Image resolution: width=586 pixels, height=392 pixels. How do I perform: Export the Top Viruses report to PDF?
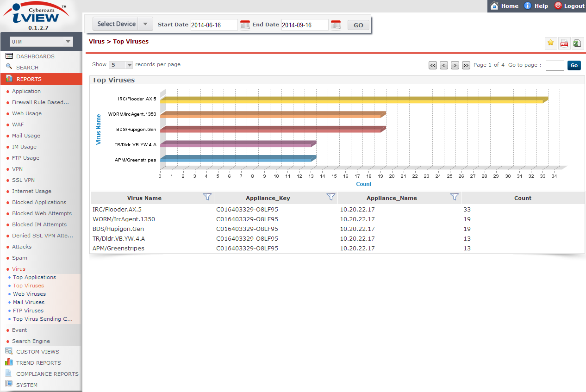pos(564,43)
